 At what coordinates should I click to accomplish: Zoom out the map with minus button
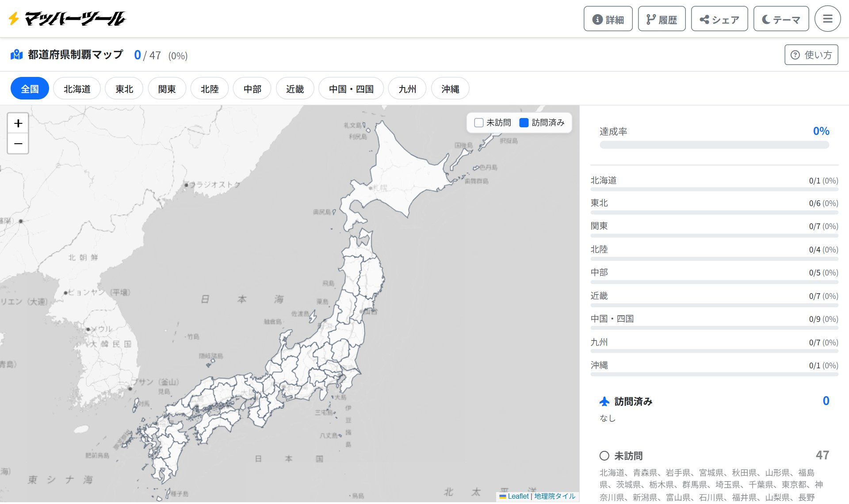click(x=18, y=144)
